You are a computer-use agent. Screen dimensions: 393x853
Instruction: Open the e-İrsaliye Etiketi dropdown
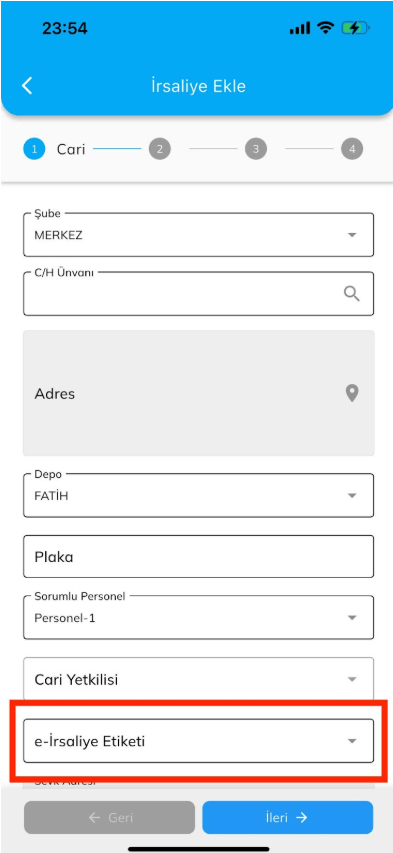click(199, 741)
